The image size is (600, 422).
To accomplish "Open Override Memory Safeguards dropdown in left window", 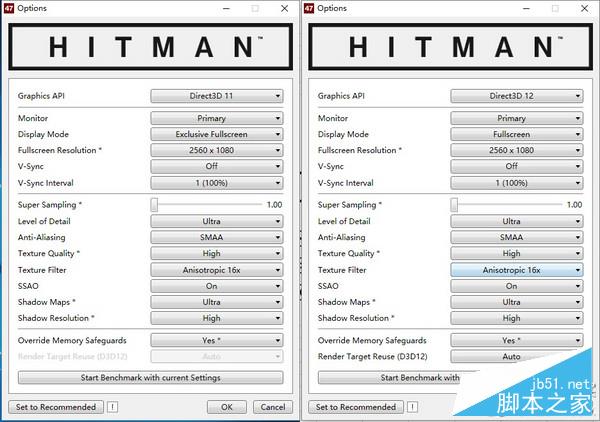I will (x=217, y=340).
